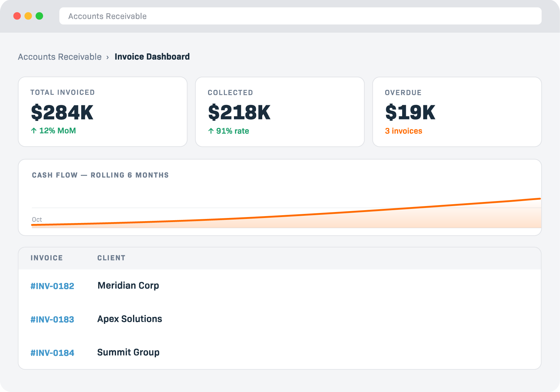The height and width of the screenshot is (392, 560).
Task: Sort by the INVOICE column header
Action: pos(47,258)
